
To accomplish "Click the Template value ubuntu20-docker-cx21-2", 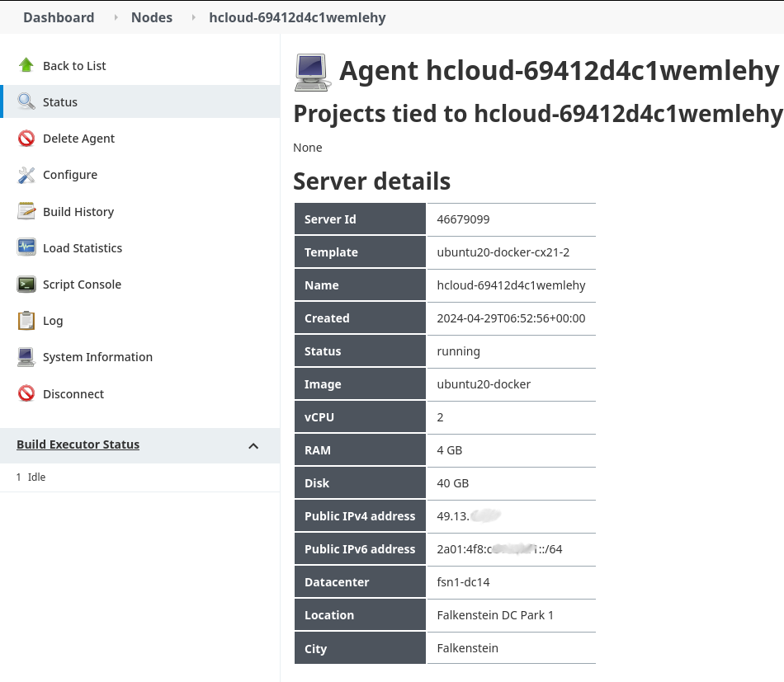I will click(x=503, y=252).
